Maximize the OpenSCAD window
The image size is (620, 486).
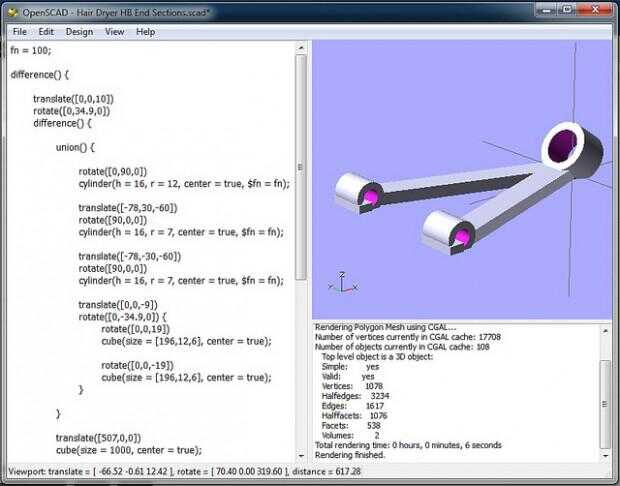pyautogui.click(x=567, y=10)
